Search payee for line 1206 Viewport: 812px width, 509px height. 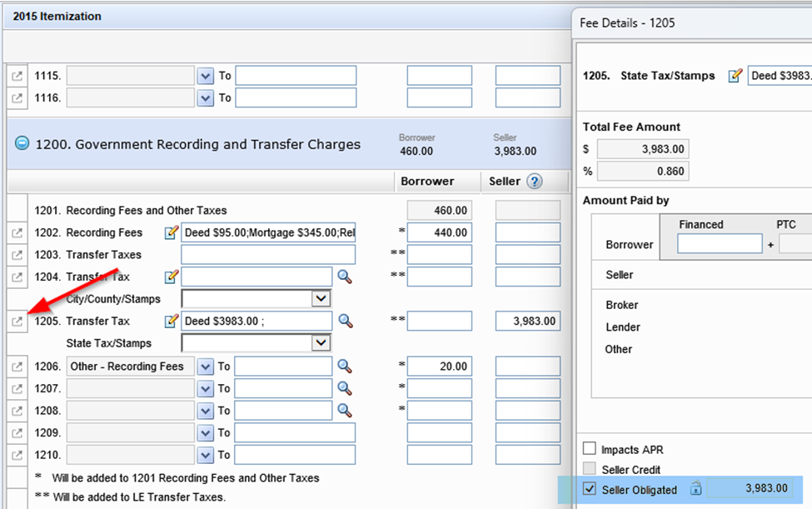[x=345, y=366]
